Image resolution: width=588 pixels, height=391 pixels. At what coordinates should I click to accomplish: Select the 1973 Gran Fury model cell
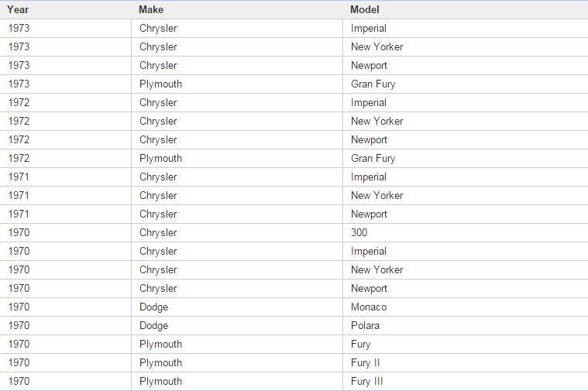coord(466,84)
